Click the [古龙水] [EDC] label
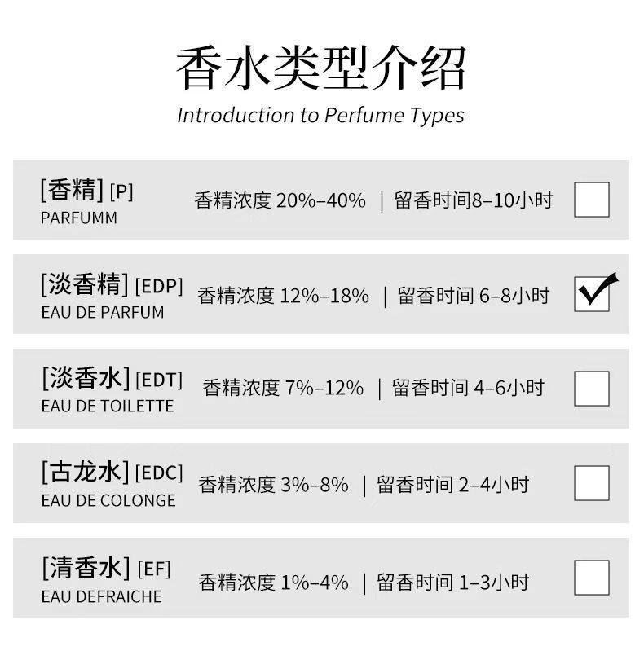The height and width of the screenshot is (664, 644). [112, 473]
